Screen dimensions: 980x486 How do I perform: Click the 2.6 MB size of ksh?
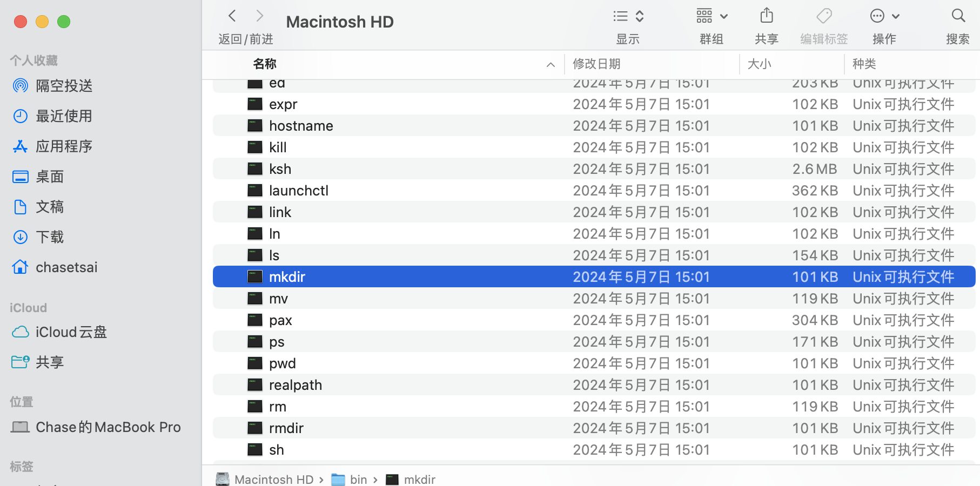(x=815, y=169)
